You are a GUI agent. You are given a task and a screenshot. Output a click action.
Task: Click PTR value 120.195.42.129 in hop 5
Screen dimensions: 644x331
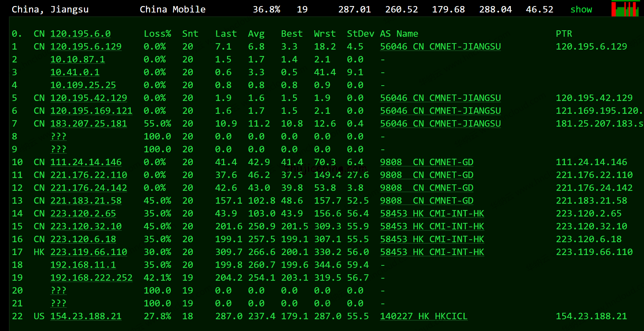[594, 98]
